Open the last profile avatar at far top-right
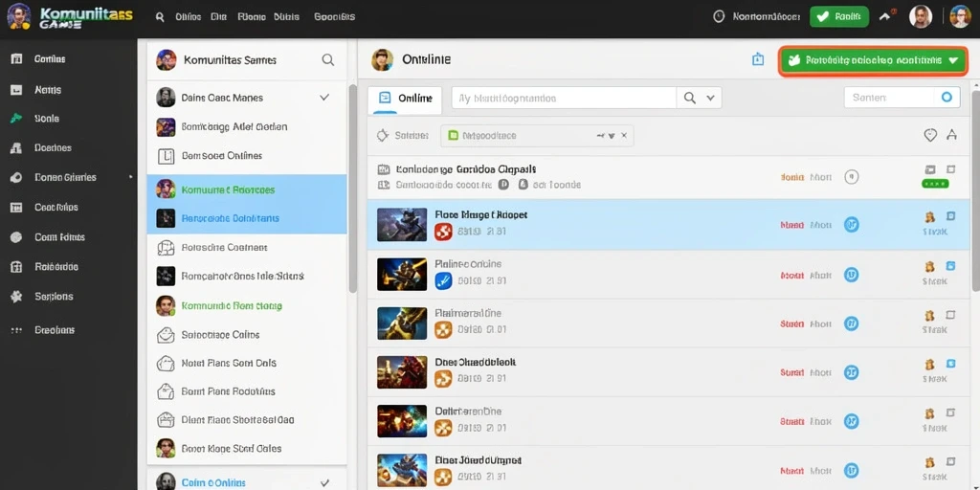 (960, 17)
